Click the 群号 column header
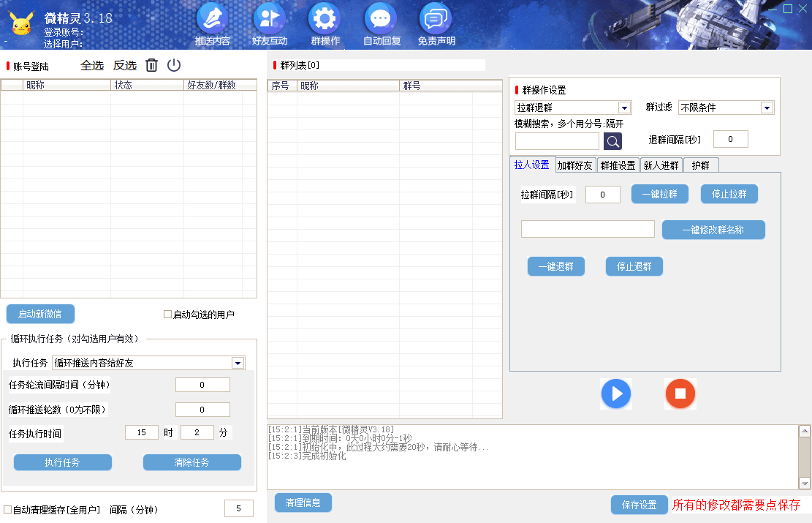 450,86
